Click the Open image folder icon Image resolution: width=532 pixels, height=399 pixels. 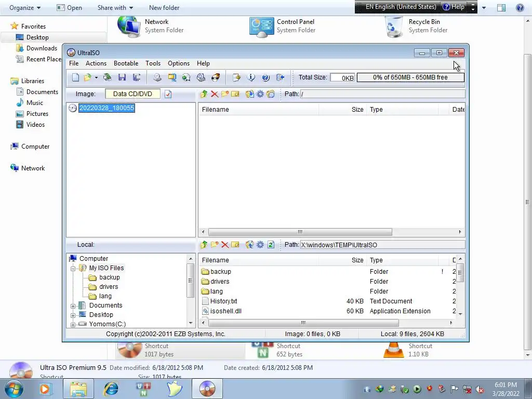click(x=87, y=77)
